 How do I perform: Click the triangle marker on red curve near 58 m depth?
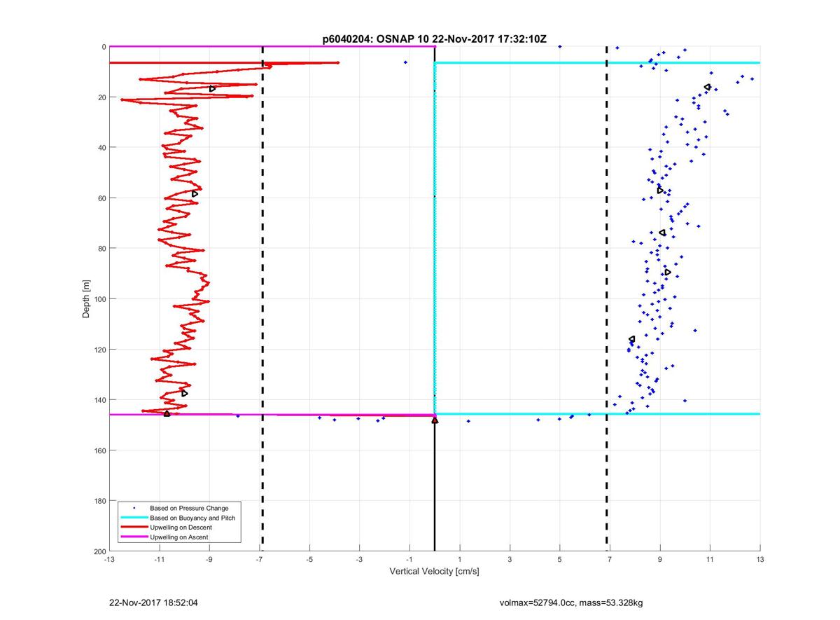(195, 194)
